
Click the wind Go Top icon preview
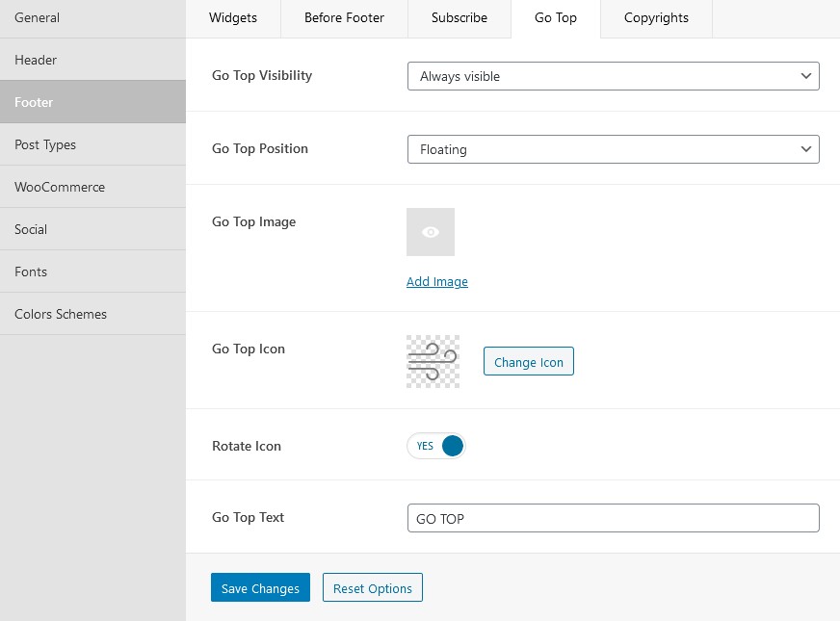[x=433, y=361]
